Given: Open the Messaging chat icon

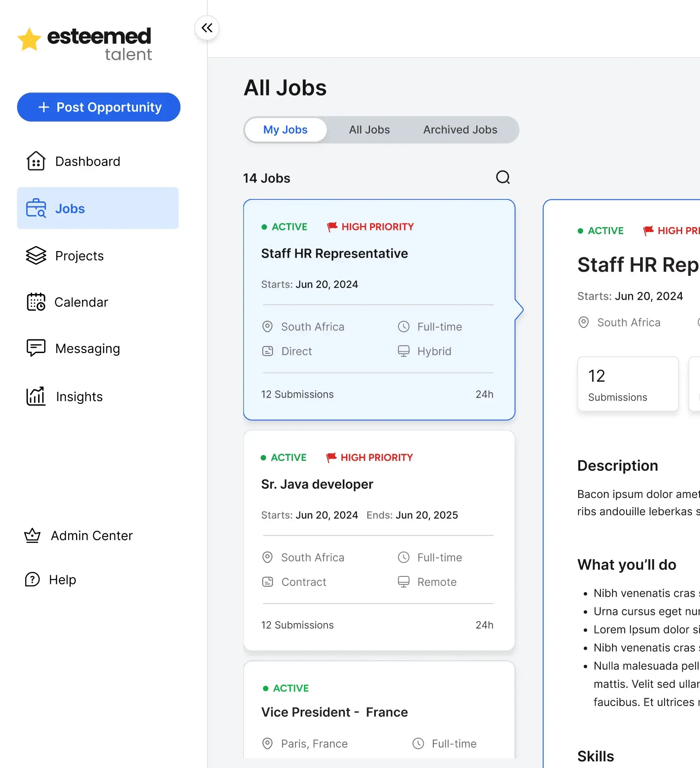Looking at the screenshot, I should 36,348.
